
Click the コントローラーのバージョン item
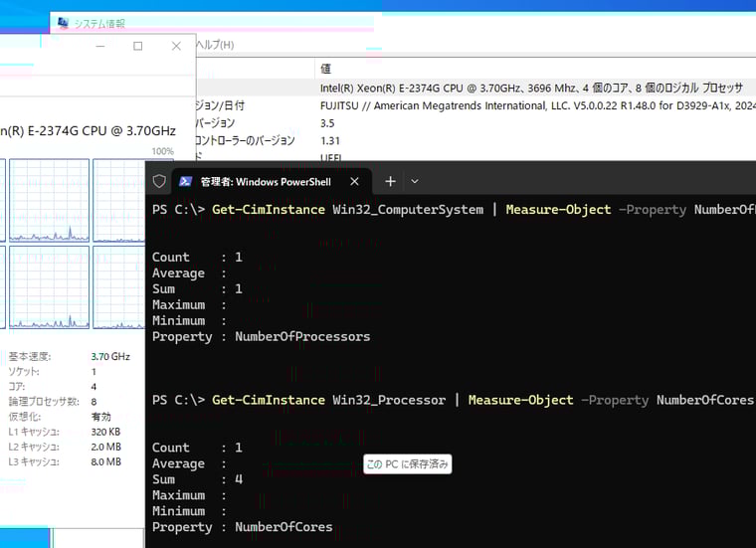[245, 141]
